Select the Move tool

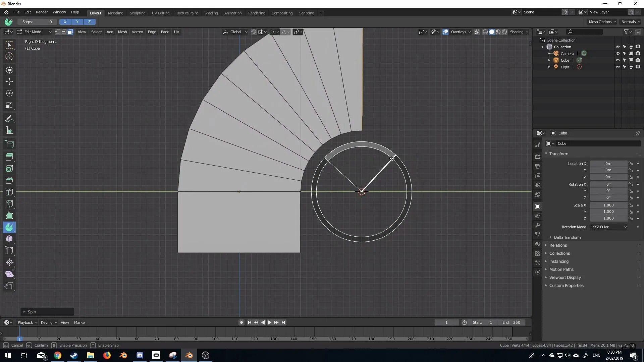[9, 81]
